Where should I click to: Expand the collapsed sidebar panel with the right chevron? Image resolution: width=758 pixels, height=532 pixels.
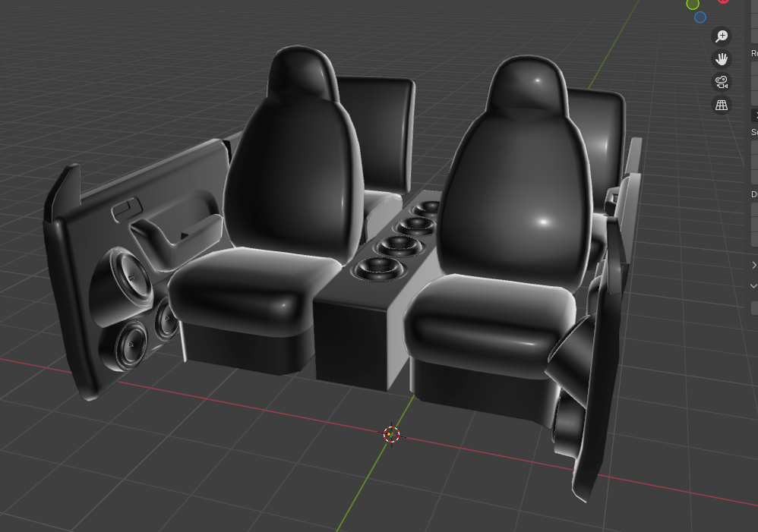[753, 265]
